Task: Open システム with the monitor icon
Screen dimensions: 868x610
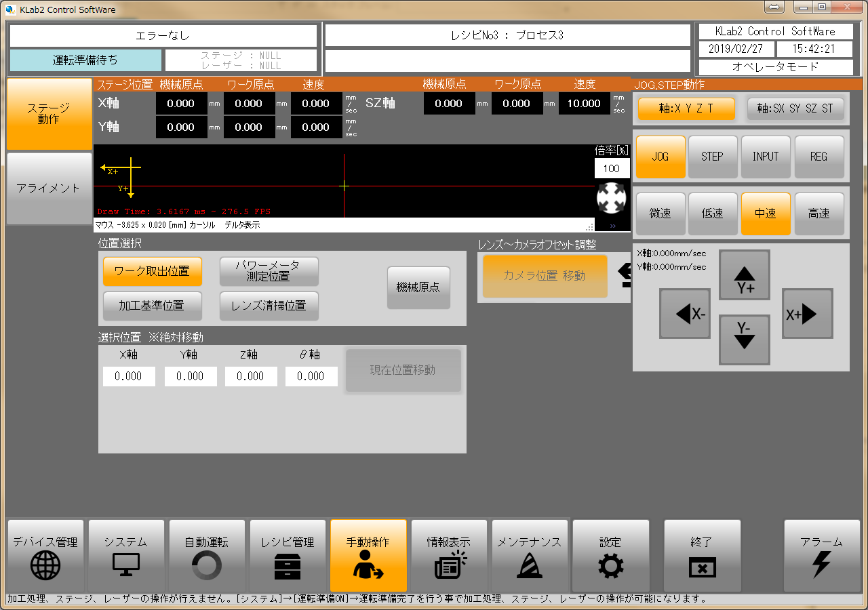Action: coord(126,555)
